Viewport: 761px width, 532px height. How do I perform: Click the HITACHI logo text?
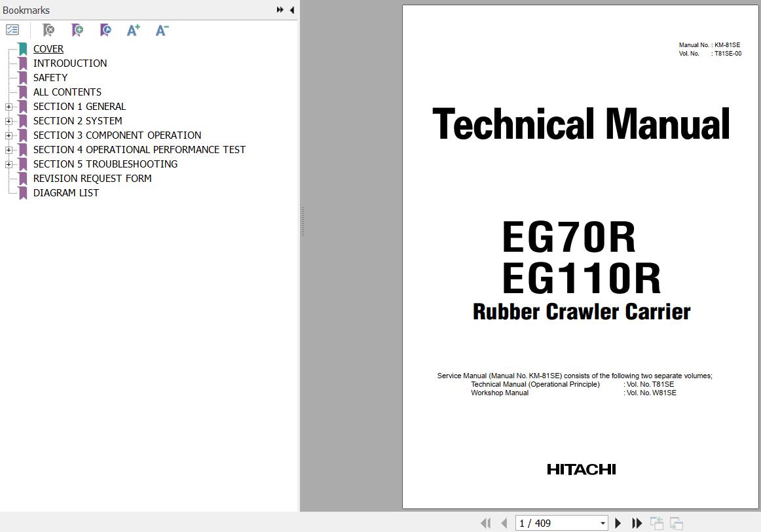[582, 469]
